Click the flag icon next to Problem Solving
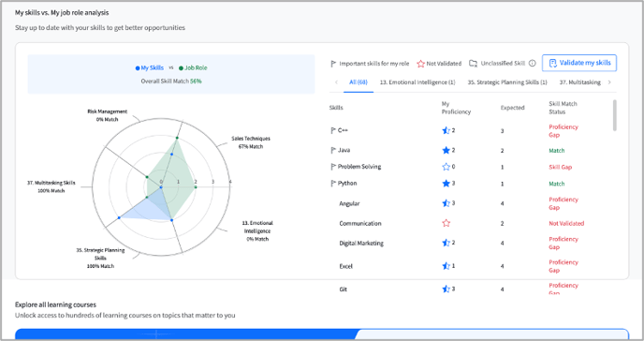The height and width of the screenshot is (341, 644). point(333,167)
